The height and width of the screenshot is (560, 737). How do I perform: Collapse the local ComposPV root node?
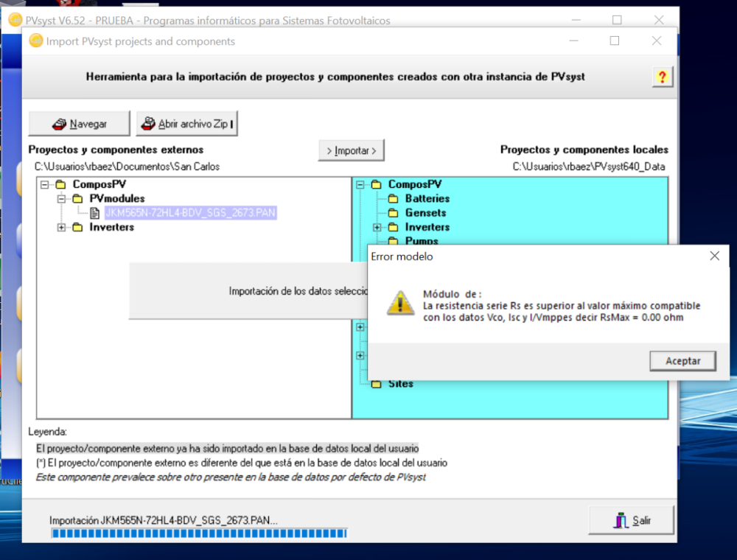click(361, 185)
